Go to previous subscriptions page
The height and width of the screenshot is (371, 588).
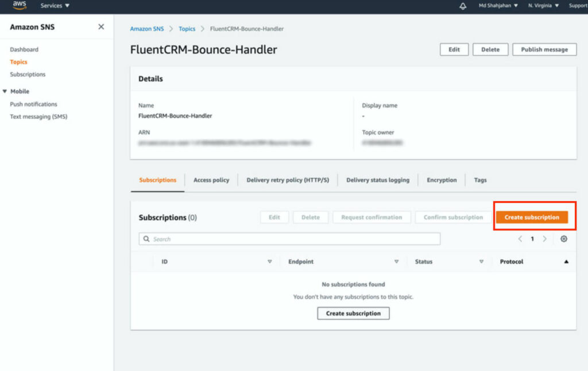(520, 239)
